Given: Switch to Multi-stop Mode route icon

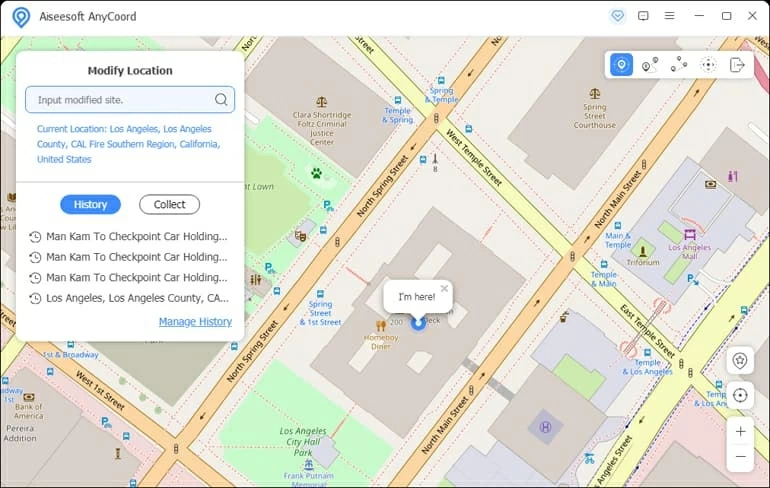Looking at the screenshot, I should 679,65.
